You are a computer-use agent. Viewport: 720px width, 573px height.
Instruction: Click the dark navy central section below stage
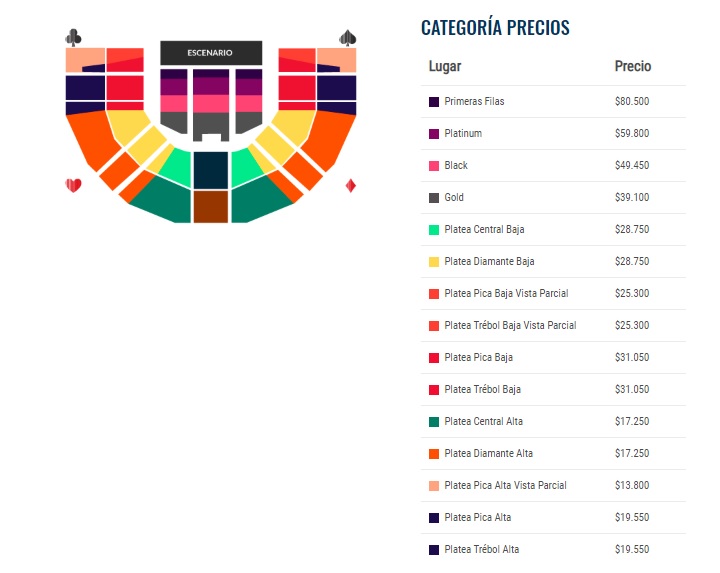(x=211, y=170)
